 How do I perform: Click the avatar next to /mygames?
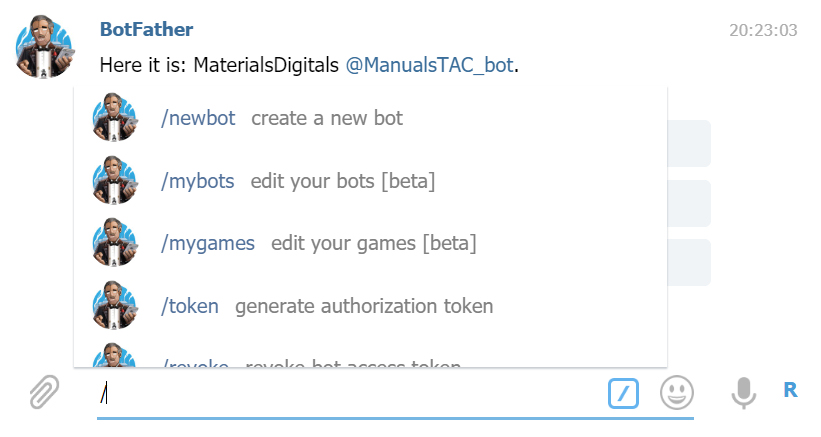click(x=114, y=243)
